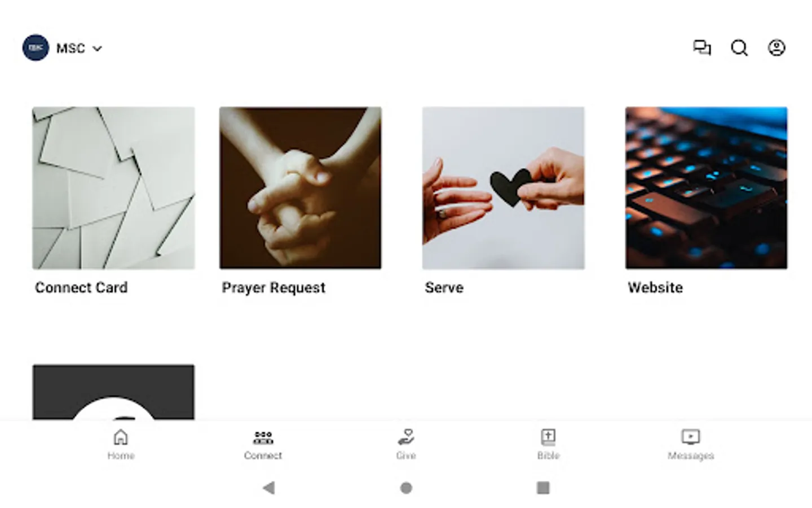Switch to the Bible tab label
Screen dimensions: 812x508
pos(548,456)
